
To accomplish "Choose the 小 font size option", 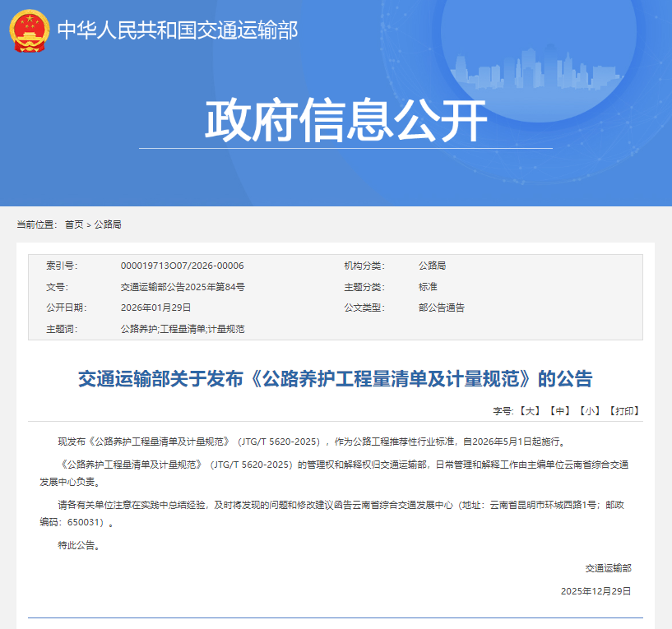I will tap(588, 410).
